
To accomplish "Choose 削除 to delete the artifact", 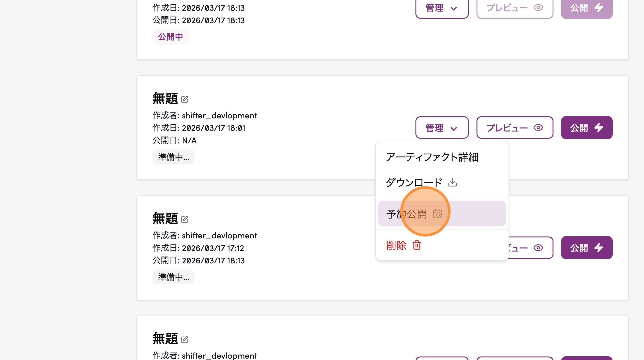I will (x=396, y=245).
